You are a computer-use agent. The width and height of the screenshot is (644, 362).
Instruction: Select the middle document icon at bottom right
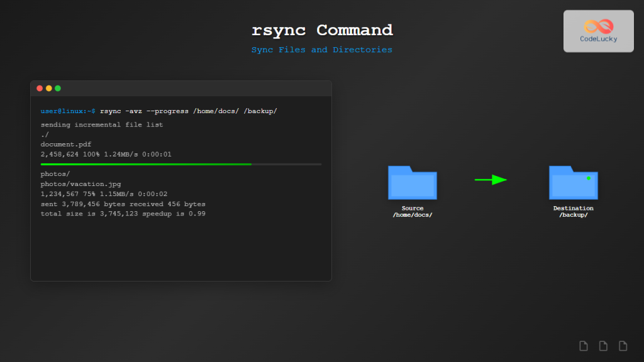pos(603,346)
